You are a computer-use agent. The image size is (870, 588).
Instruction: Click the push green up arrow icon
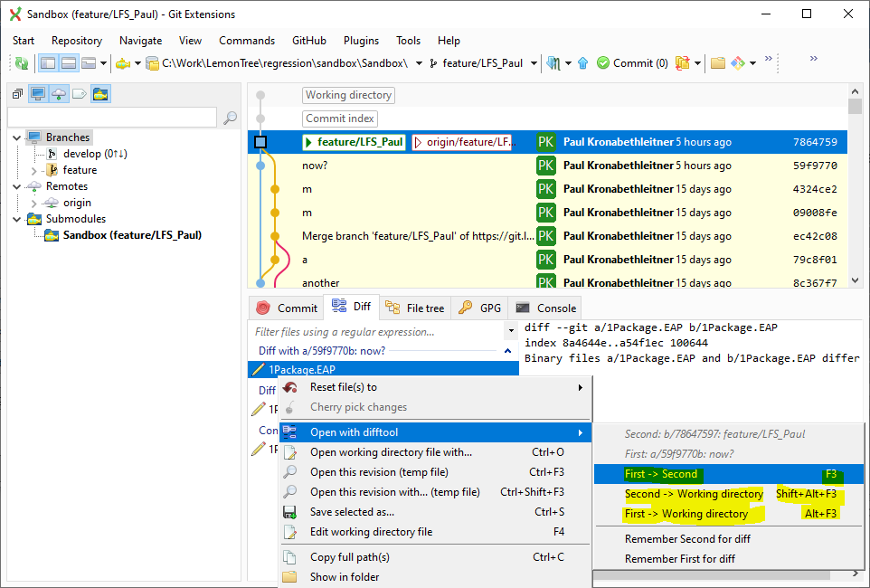click(x=582, y=63)
